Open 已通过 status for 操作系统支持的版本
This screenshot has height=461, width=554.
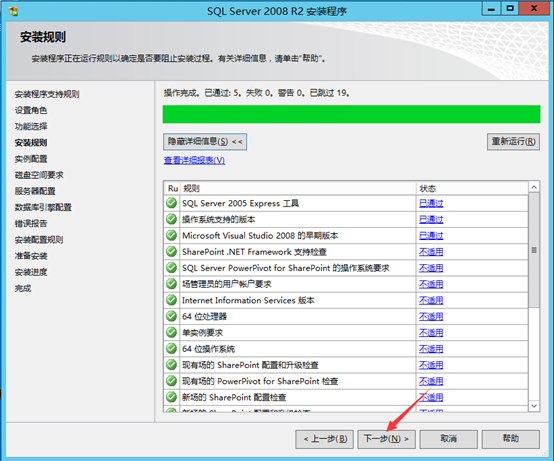click(x=431, y=219)
